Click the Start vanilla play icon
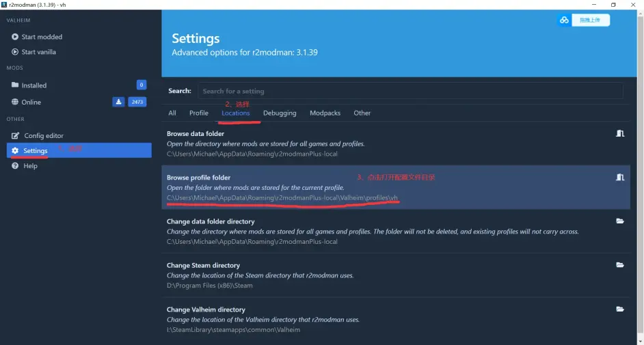This screenshot has height=345, width=644. coord(15,52)
